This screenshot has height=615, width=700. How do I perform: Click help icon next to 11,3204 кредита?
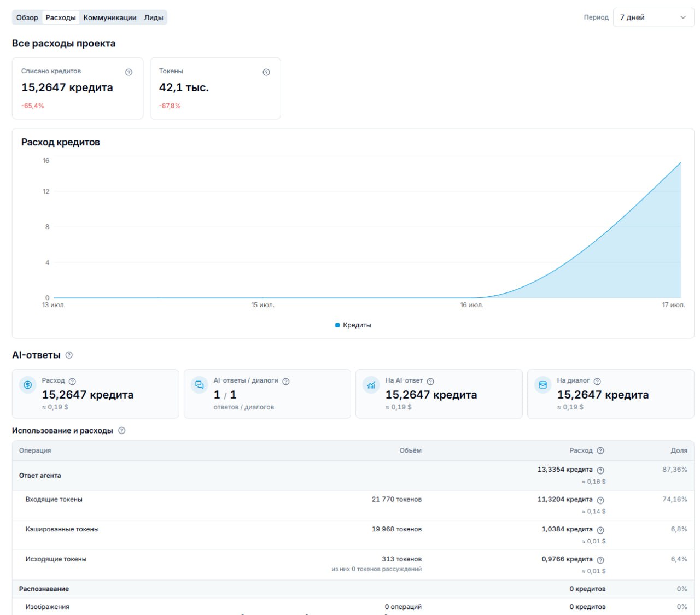600,500
